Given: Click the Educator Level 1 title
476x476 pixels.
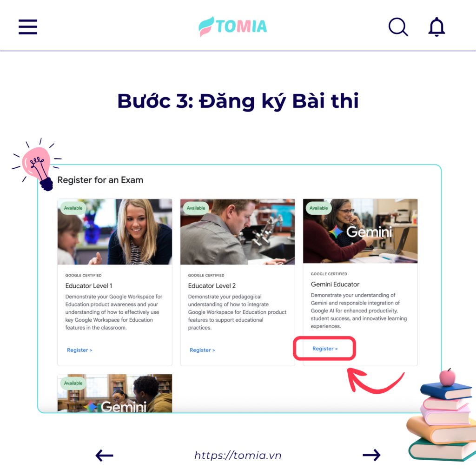Looking at the screenshot, I should [x=89, y=286].
